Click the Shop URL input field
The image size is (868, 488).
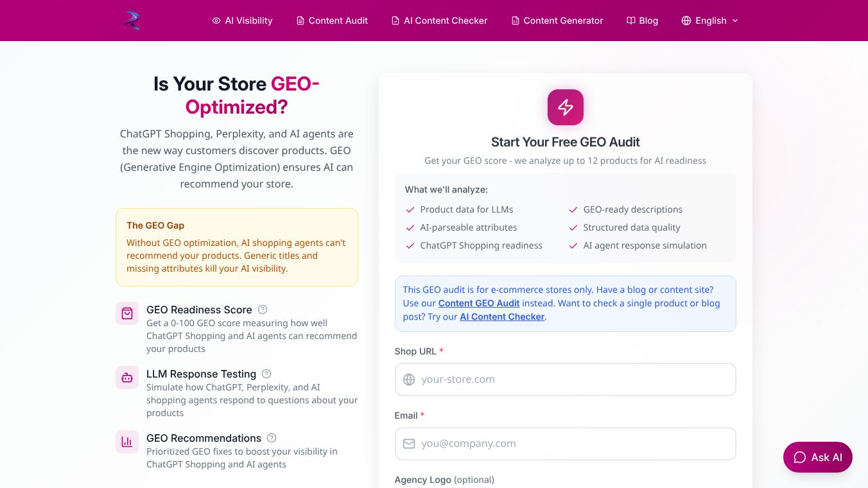(x=565, y=379)
